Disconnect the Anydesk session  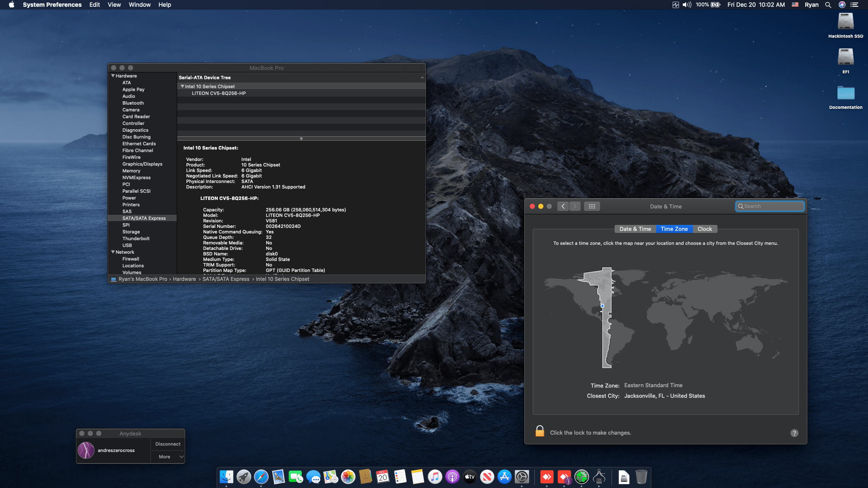click(168, 444)
